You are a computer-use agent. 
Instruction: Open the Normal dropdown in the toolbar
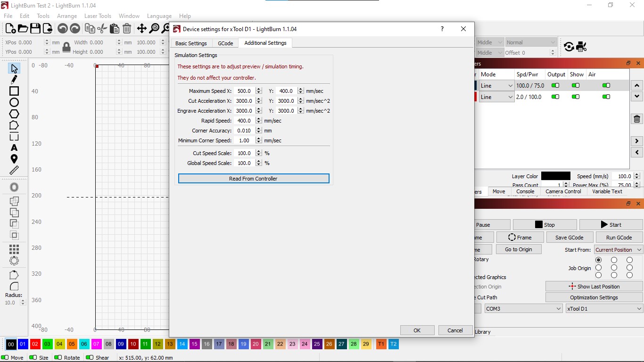point(531,42)
